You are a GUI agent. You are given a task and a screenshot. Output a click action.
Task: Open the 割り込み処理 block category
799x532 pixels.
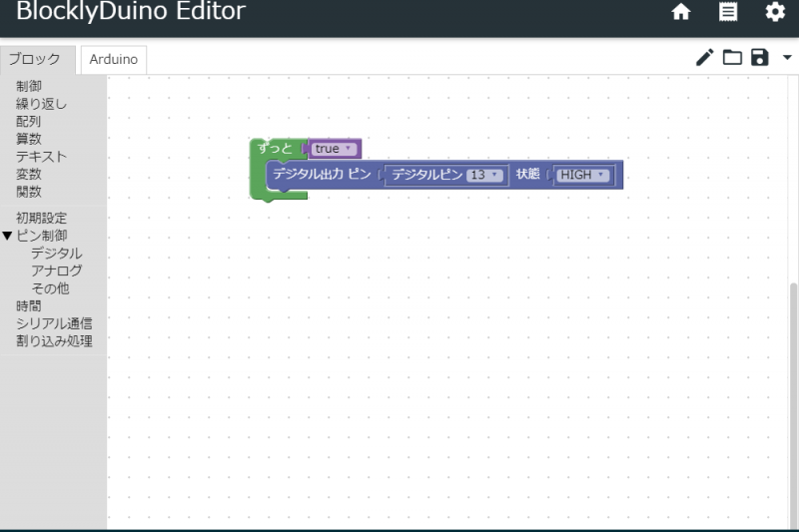point(54,341)
